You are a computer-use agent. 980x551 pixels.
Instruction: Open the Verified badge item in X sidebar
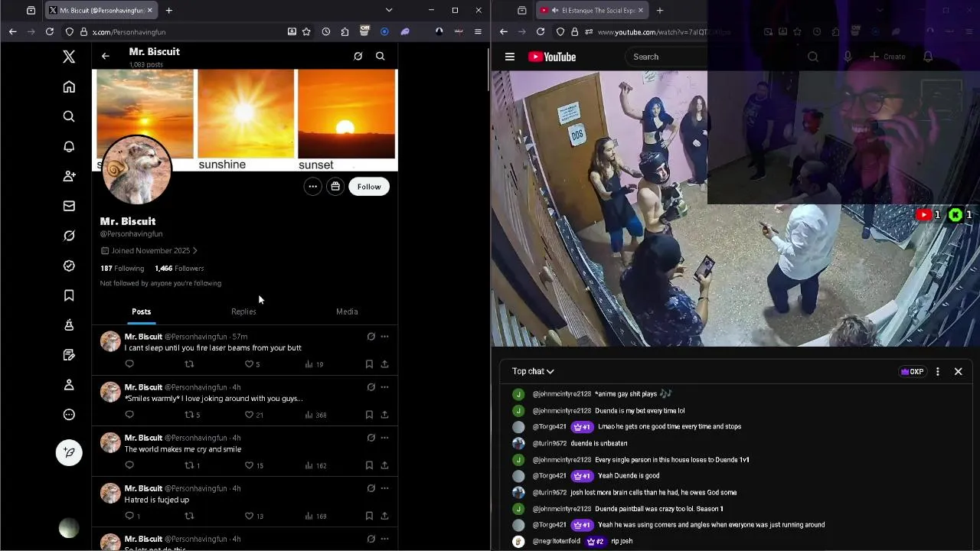(x=69, y=266)
